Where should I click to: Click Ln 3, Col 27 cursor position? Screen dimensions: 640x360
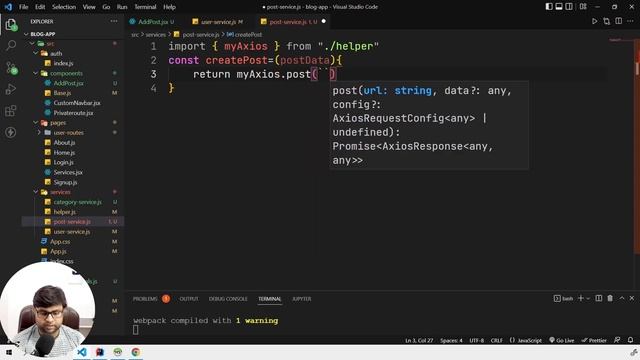(x=419, y=340)
